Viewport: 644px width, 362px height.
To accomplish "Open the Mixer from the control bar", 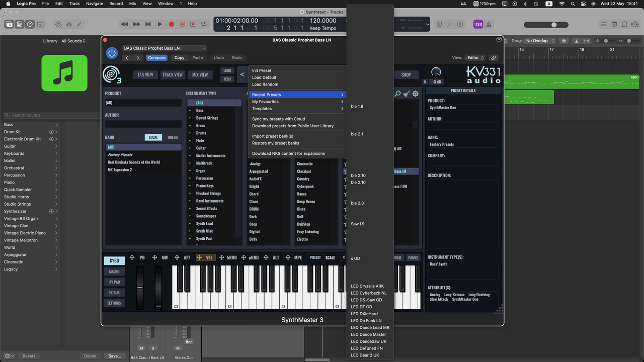I will pos(69,24).
